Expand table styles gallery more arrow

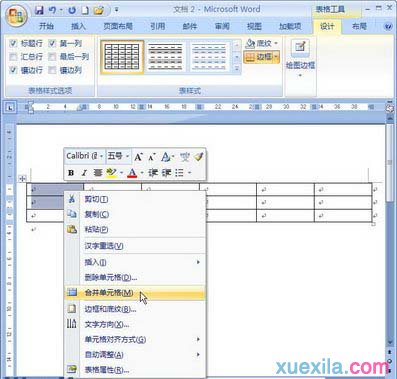tap(237, 68)
